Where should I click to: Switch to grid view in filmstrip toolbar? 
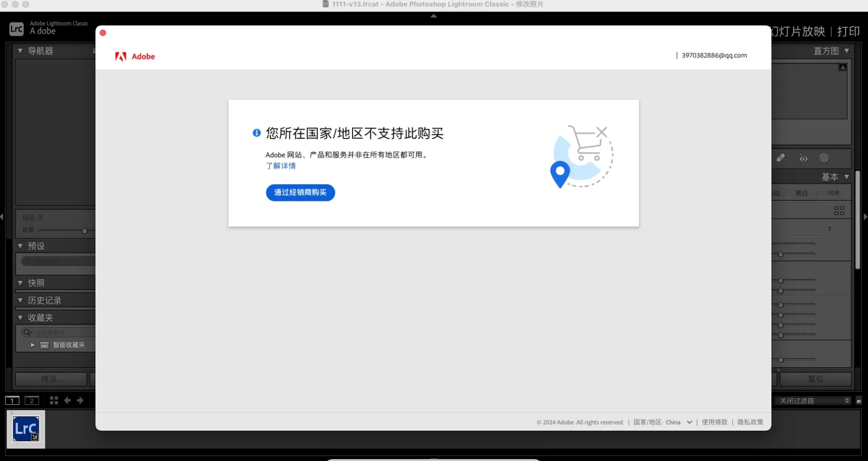tap(54, 400)
